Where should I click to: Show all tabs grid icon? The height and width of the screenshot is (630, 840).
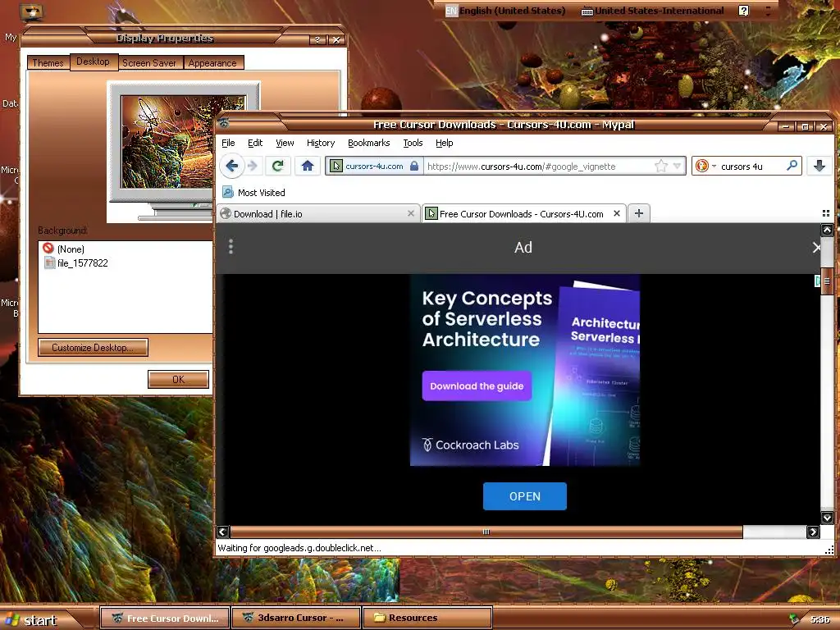[826, 213]
